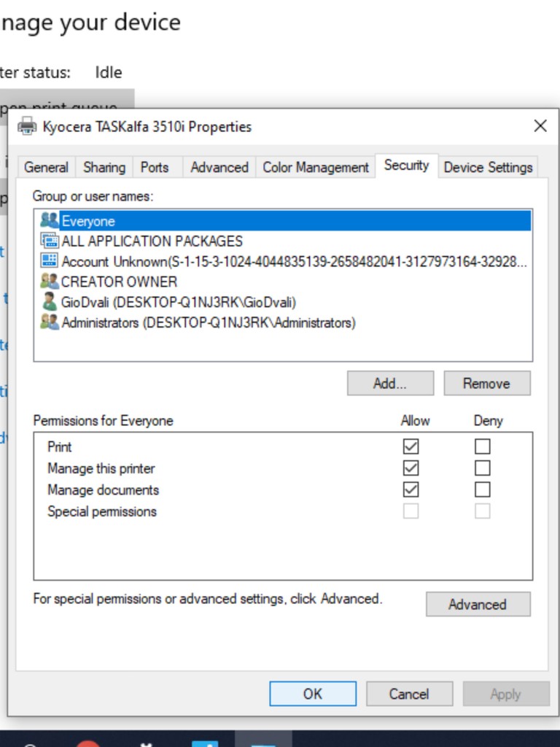Click the ALL APPLICATION PACKAGES icon

click(50, 241)
